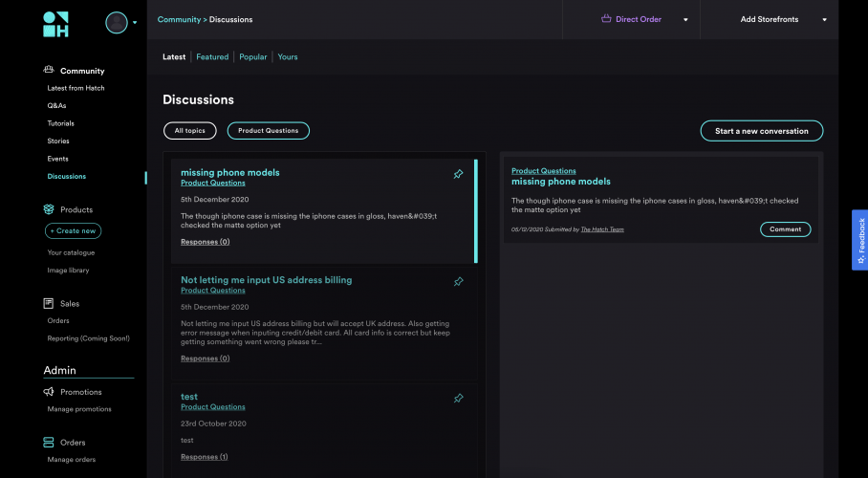Open Your catalogue in sidebar
The height and width of the screenshot is (478, 868).
71,252
